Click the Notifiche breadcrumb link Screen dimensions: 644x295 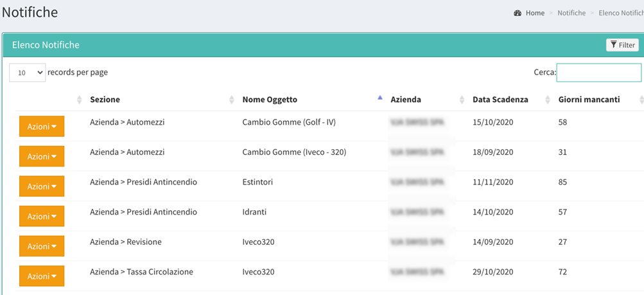click(571, 13)
